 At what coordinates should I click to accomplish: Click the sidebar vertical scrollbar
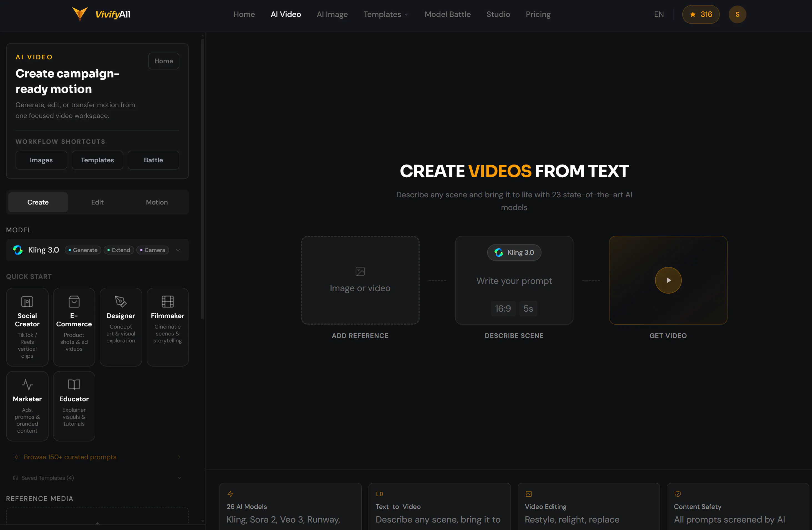(x=203, y=179)
